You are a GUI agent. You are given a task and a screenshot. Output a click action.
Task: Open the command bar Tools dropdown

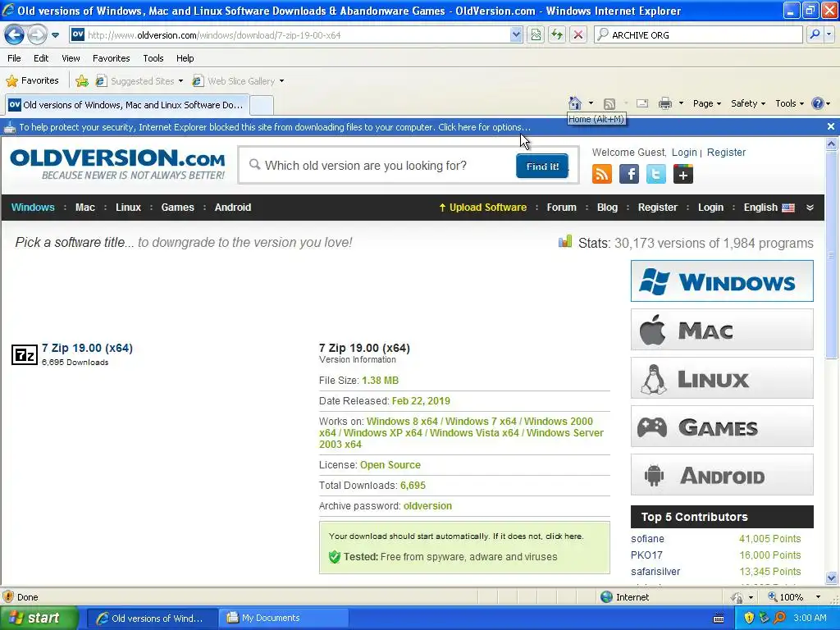[x=790, y=103]
